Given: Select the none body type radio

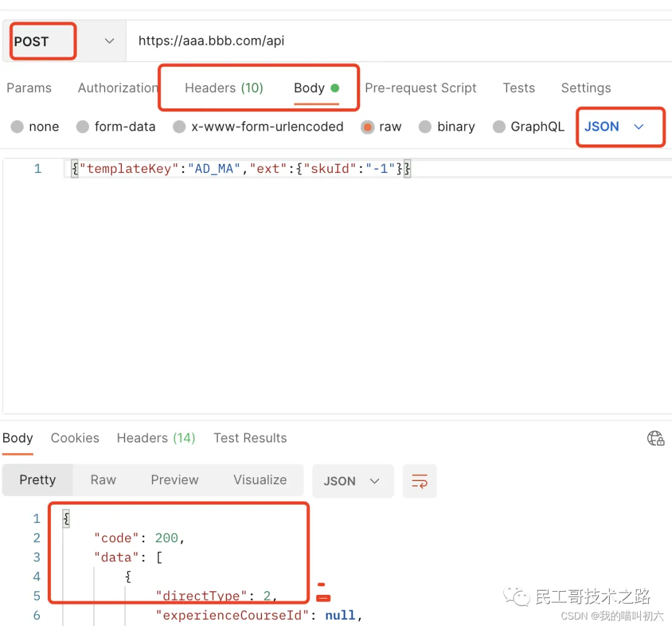Looking at the screenshot, I should [x=17, y=127].
